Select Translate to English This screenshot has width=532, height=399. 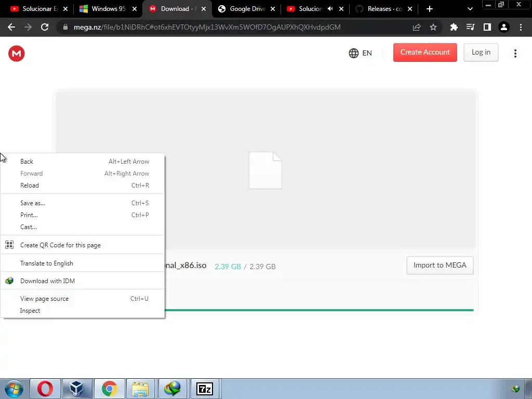click(83, 263)
